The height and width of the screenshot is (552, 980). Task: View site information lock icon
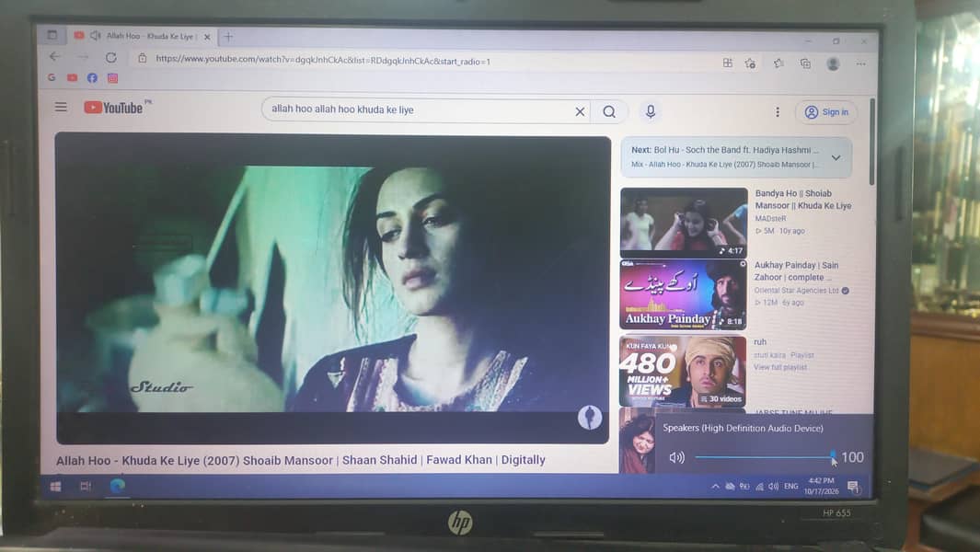(x=143, y=58)
